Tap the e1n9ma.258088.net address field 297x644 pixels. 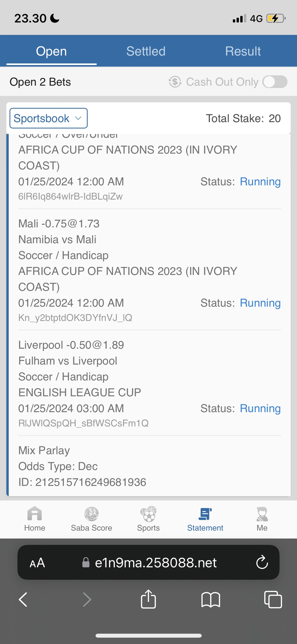pos(156,563)
